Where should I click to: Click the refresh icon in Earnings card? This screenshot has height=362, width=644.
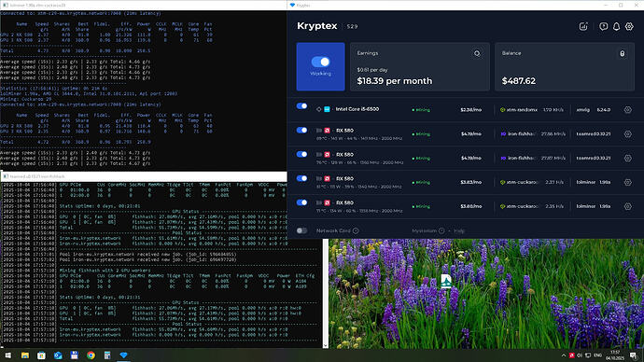[477, 53]
